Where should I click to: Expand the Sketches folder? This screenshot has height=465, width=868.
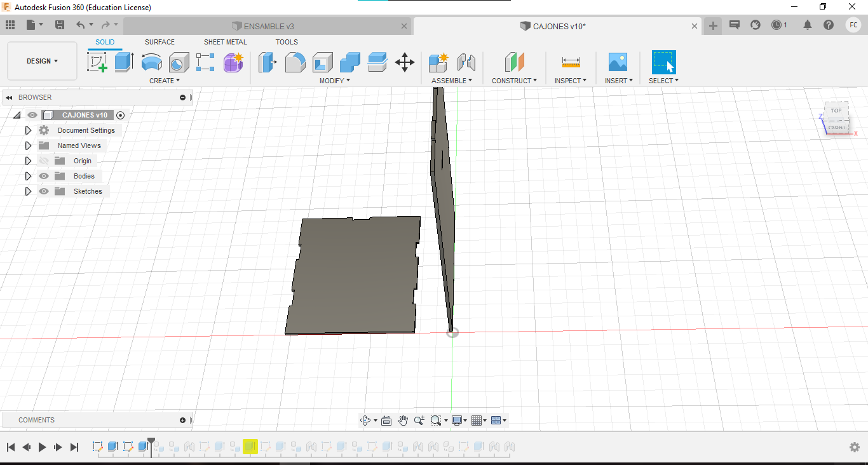pyautogui.click(x=28, y=191)
